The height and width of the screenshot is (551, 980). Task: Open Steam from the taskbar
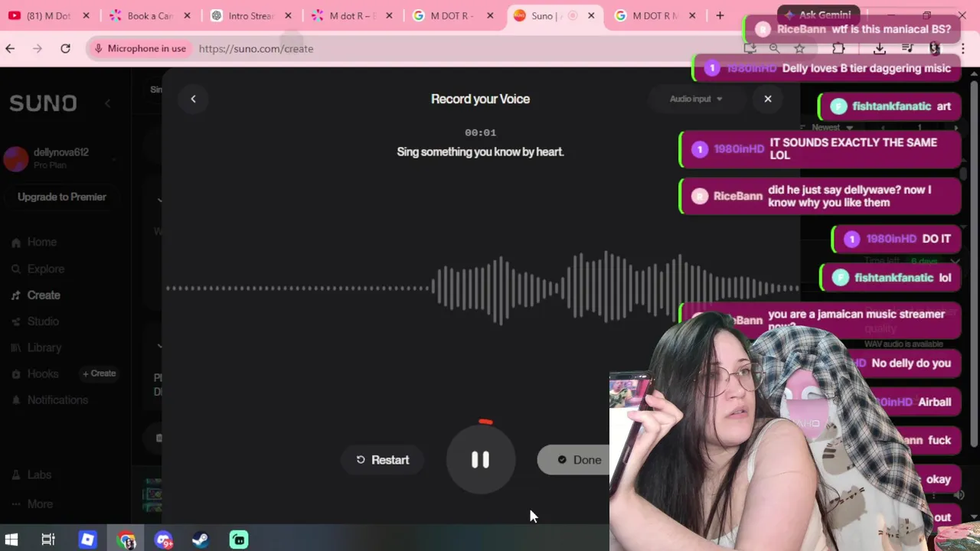pyautogui.click(x=200, y=540)
